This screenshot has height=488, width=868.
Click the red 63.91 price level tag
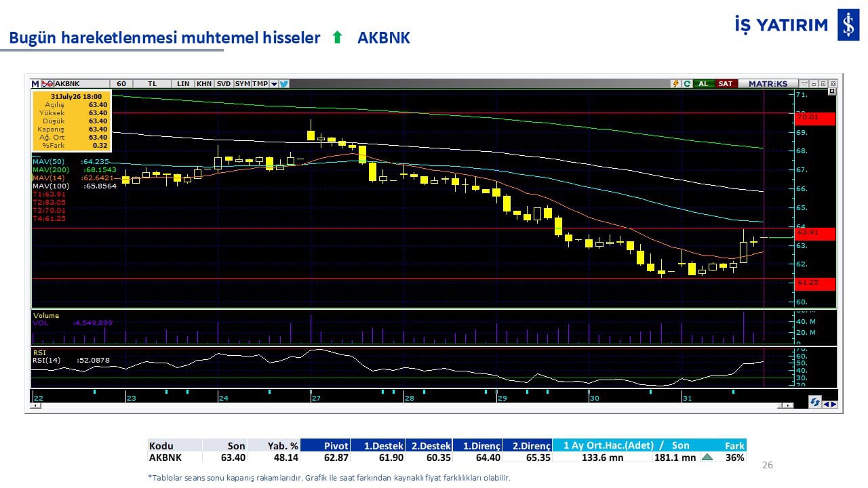pyautogui.click(x=815, y=234)
